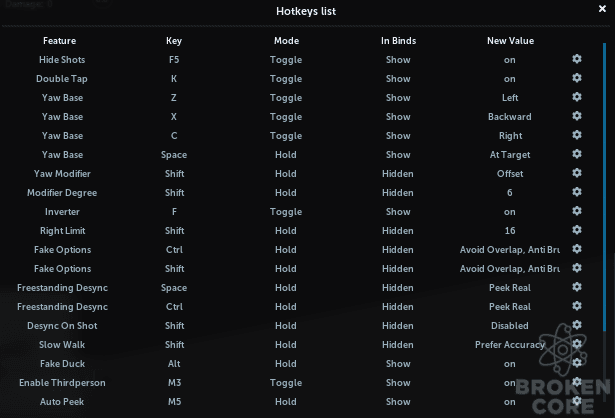615x418 pixels.
Task: Click the blue vertical scrollbar thumb
Action: click(x=604, y=186)
